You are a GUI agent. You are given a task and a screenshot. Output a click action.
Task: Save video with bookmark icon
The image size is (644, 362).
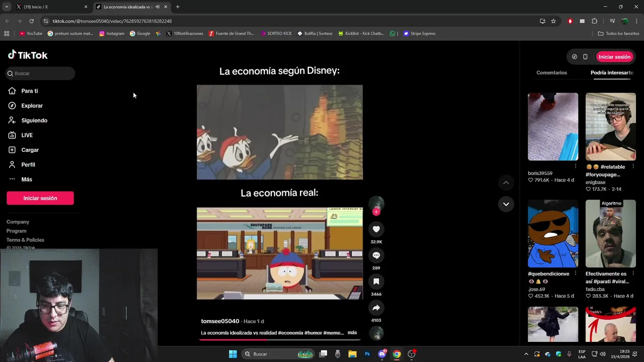376,282
